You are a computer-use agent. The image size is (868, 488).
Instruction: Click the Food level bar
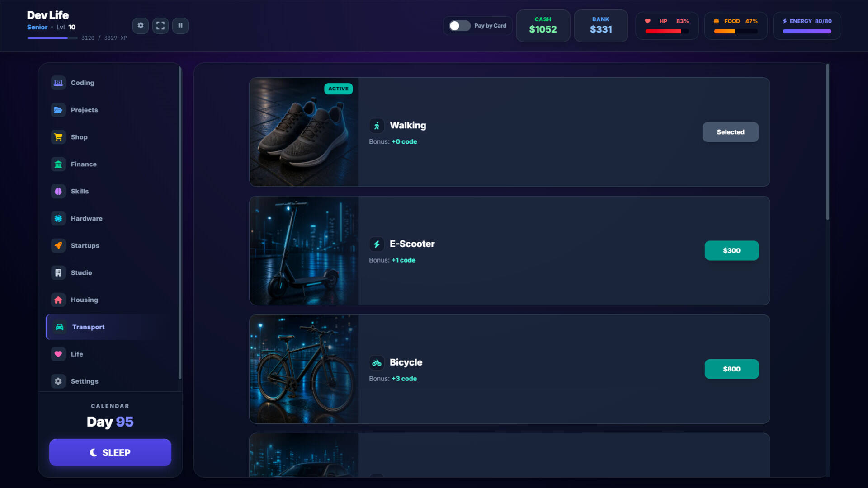(736, 31)
